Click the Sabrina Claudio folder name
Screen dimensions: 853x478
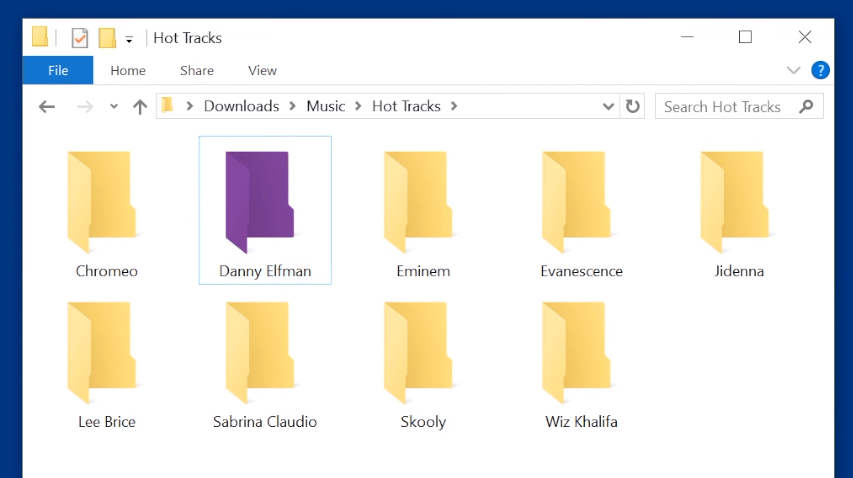(x=265, y=421)
